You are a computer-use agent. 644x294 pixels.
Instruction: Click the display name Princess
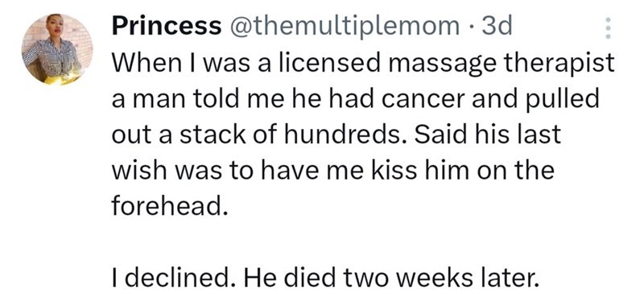click(167, 27)
